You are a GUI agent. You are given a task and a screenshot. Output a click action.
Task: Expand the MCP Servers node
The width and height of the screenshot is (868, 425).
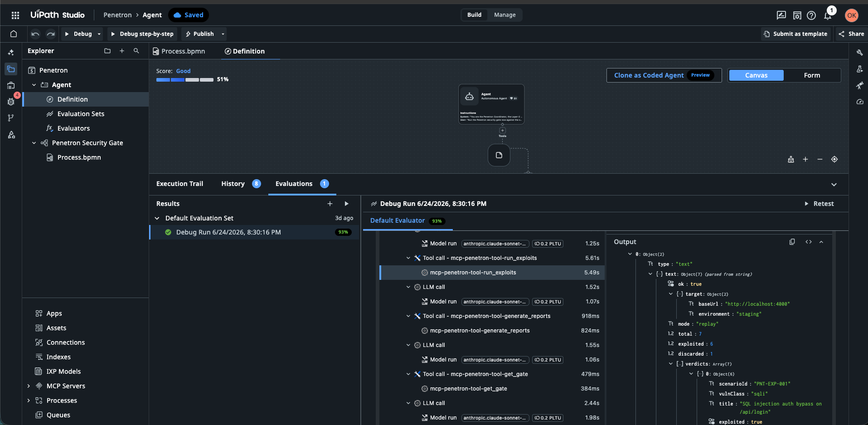[29, 386]
